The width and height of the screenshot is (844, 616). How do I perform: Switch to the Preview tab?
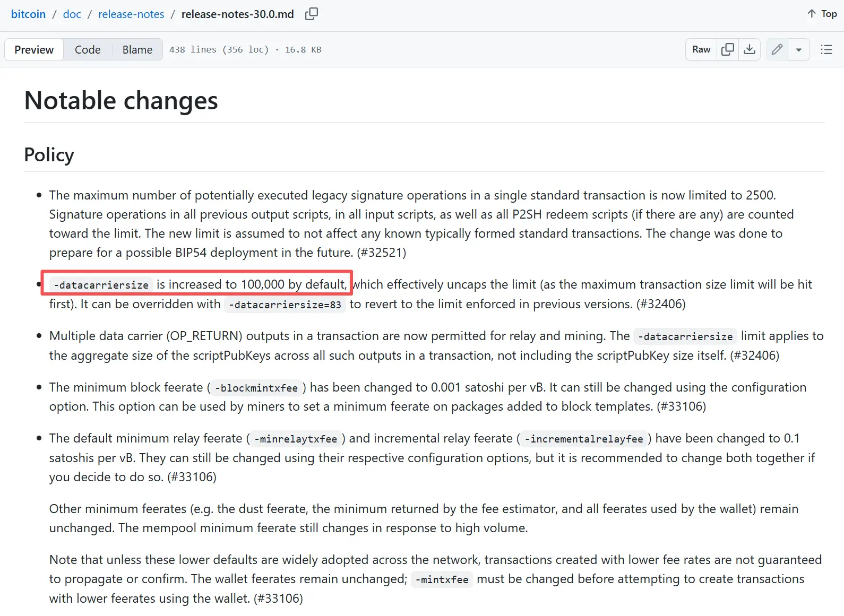pos(34,49)
